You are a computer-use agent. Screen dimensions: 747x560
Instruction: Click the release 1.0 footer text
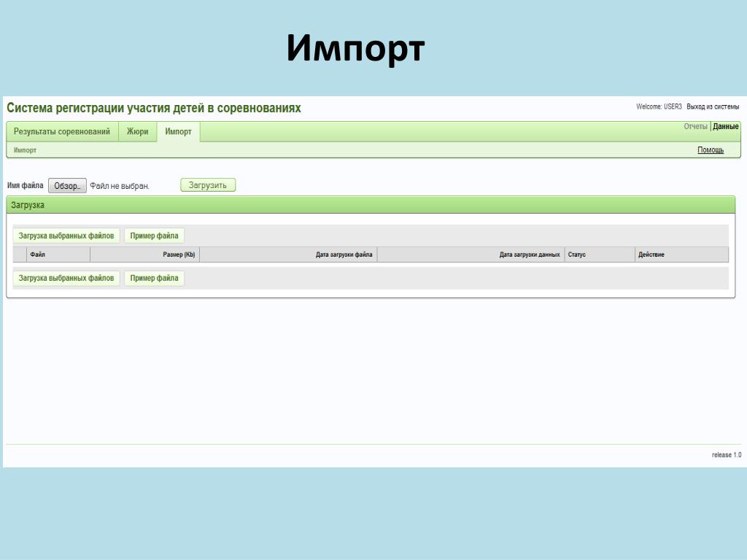point(727,455)
